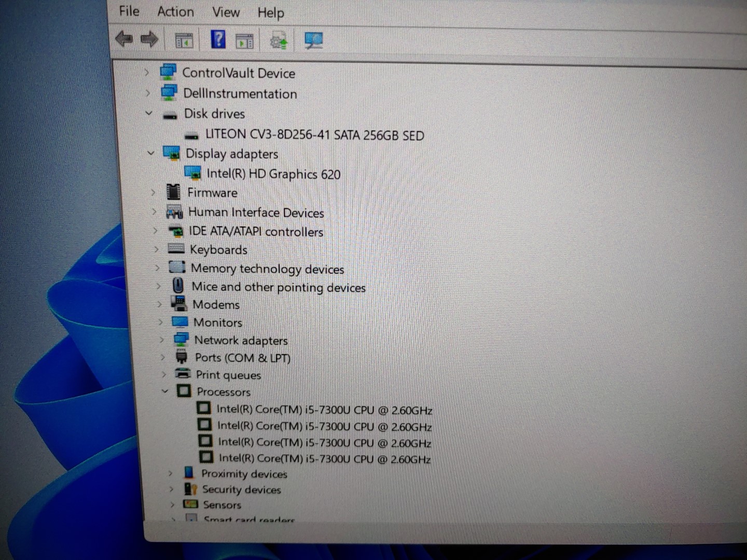
Task: Click the ControlVault Device icon
Action: [x=168, y=72]
